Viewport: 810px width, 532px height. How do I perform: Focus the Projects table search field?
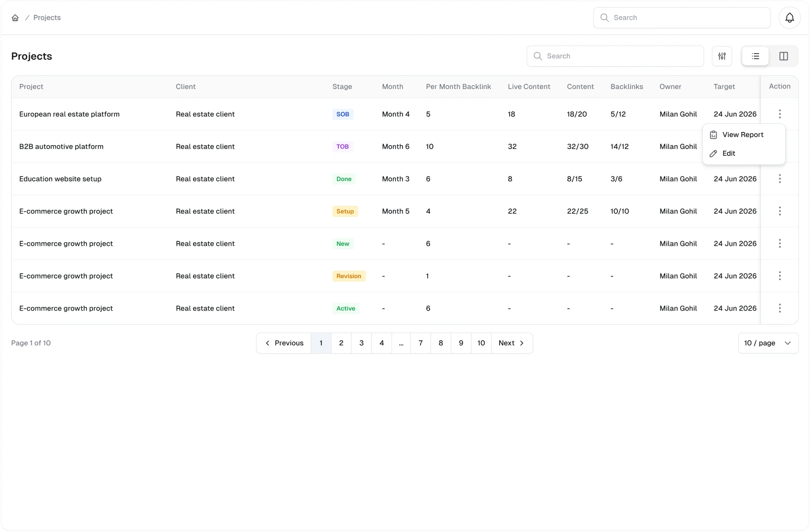(615, 56)
